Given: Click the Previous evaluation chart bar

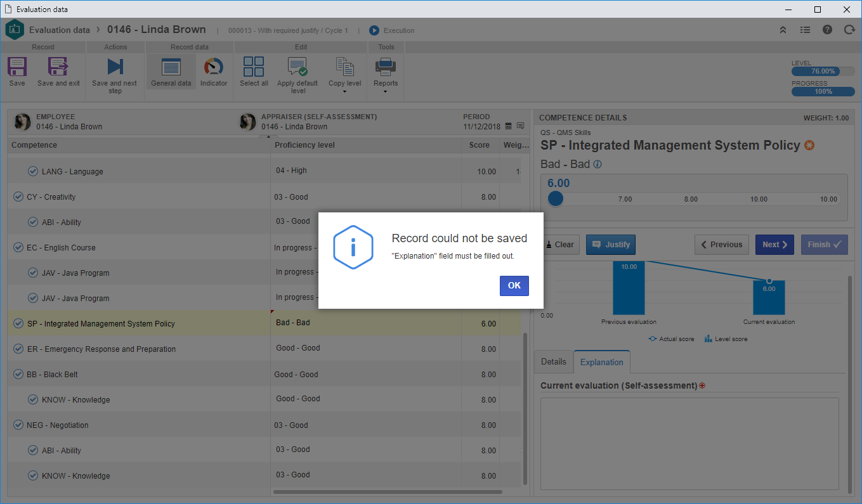Looking at the screenshot, I should [629, 287].
